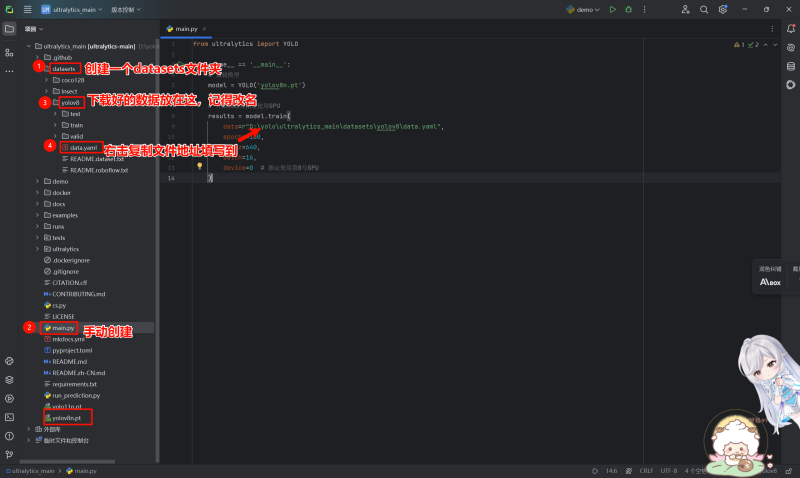Open the Terminal tool window
The width and height of the screenshot is (800, 478).
coord(9,416)
